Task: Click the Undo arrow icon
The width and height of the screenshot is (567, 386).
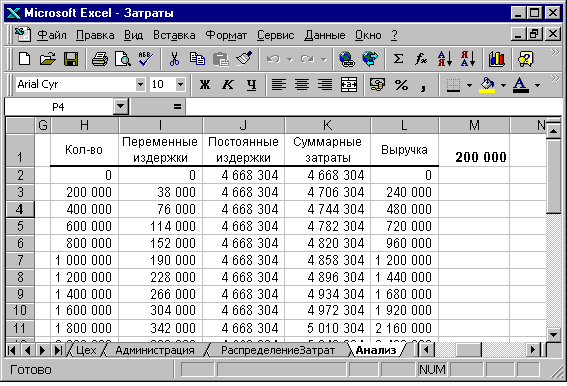Action: pos(273,59)
